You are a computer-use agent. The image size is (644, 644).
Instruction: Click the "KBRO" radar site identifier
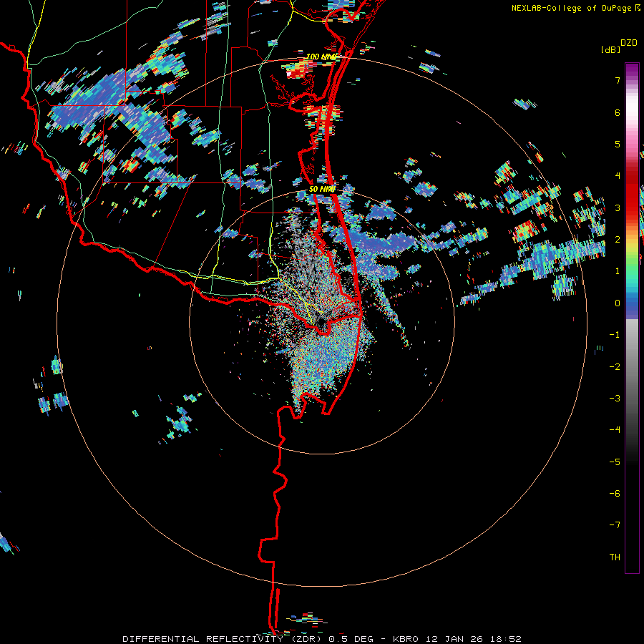406,639
